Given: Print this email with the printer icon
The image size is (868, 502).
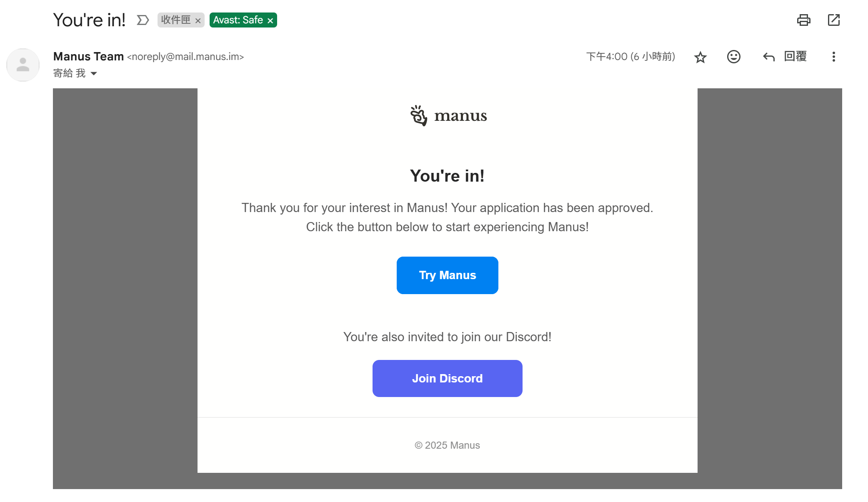Looking at the screenshot, I should (803, 20).
